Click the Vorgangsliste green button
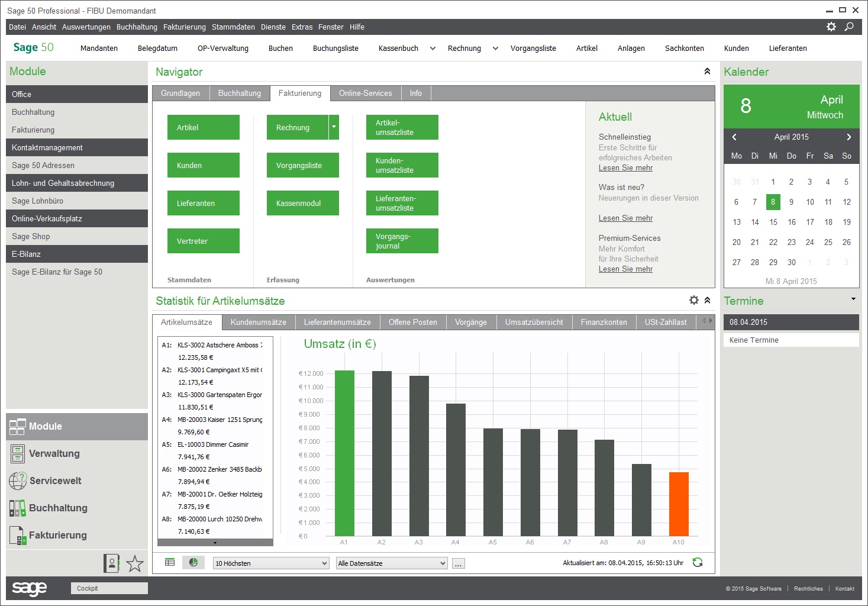Screen dimensions: 868x606 302,165
